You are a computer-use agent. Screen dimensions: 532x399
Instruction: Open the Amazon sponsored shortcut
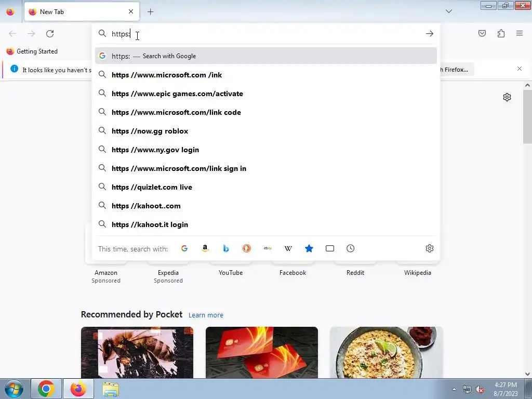point(106,272)
